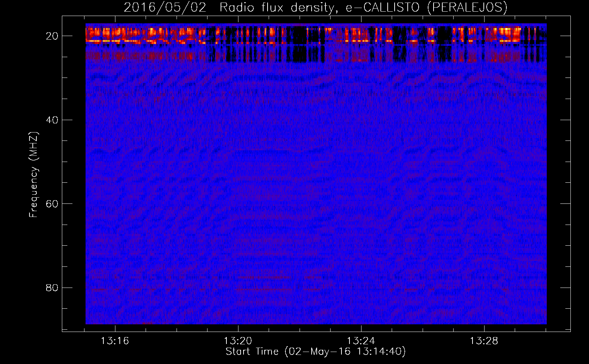Click the 13:20 time tick label
Viewport: 589px width, 364px height.
238,341
